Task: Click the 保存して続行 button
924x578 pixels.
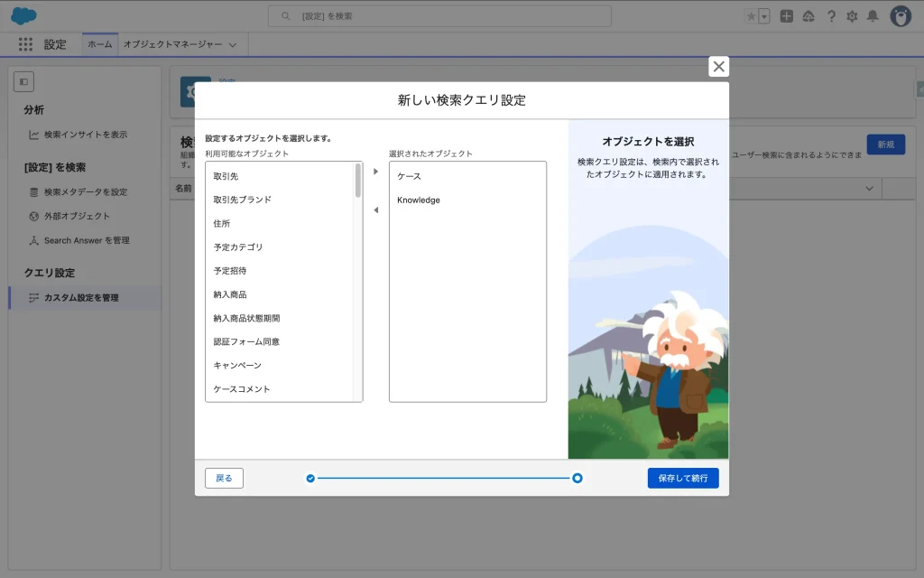Action: [x=683, y=478]
